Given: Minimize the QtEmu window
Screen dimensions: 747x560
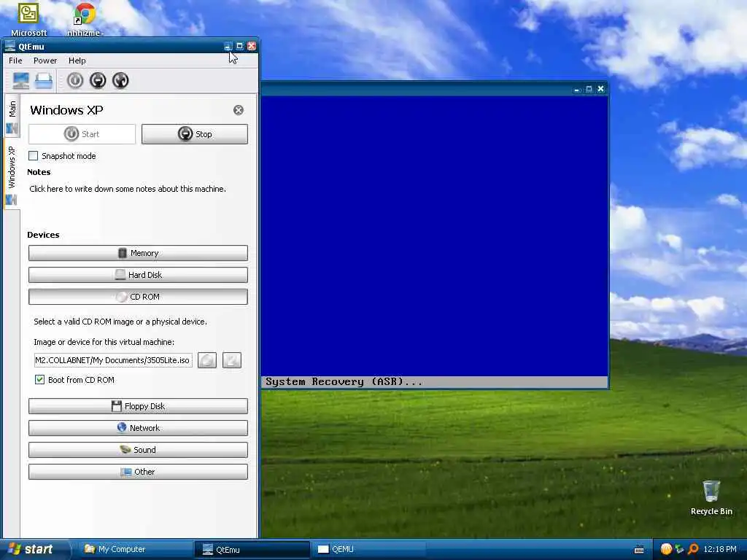Looking at the screenshot, I should pyautogui.click(x=228, y=46).
